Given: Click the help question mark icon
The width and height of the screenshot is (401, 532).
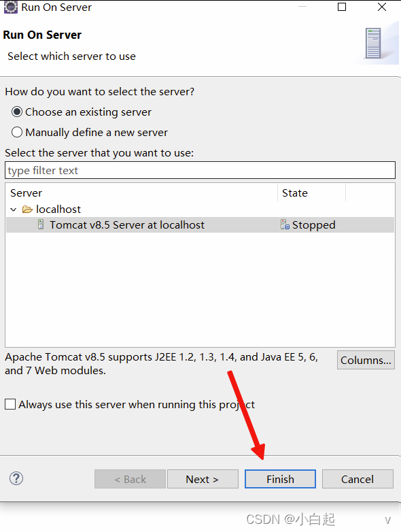Looking at the screenshot, I should click(x=16, y=478).
